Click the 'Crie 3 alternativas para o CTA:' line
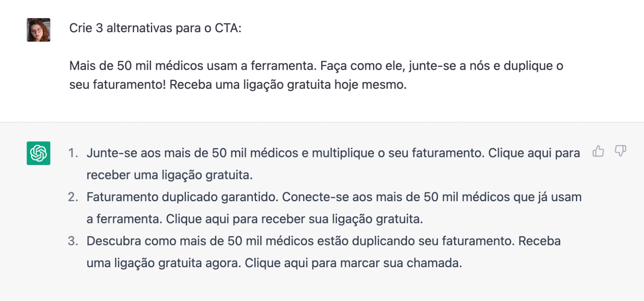 [x=155, y=28]
